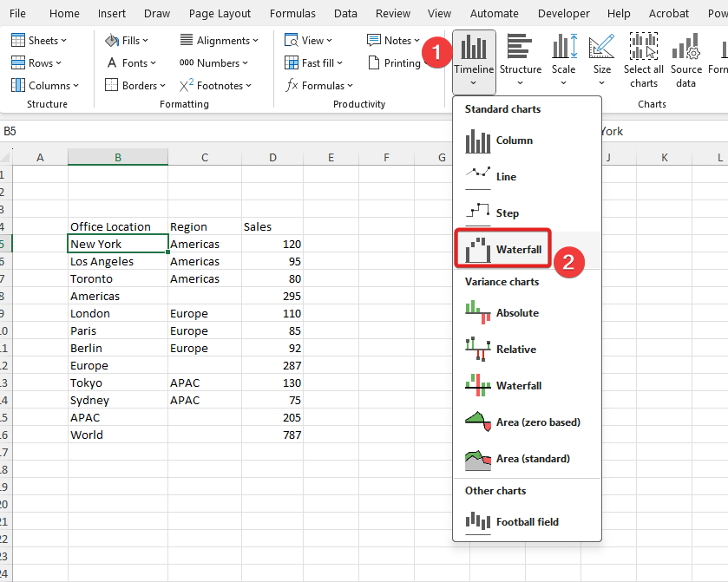Screen dimensions: 728x582
Task: Click the Printing button
Action: pyautogui.click(x=395, y=63)
